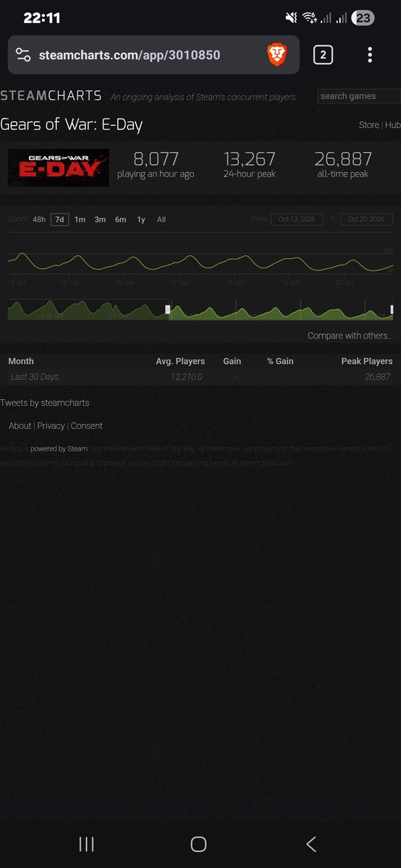Tap the Android back button

click(x=311, y=843)
